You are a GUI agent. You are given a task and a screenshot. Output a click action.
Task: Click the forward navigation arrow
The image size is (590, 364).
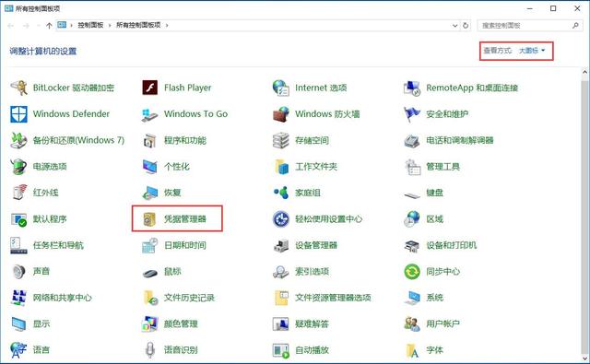click(x=26, y=26)
